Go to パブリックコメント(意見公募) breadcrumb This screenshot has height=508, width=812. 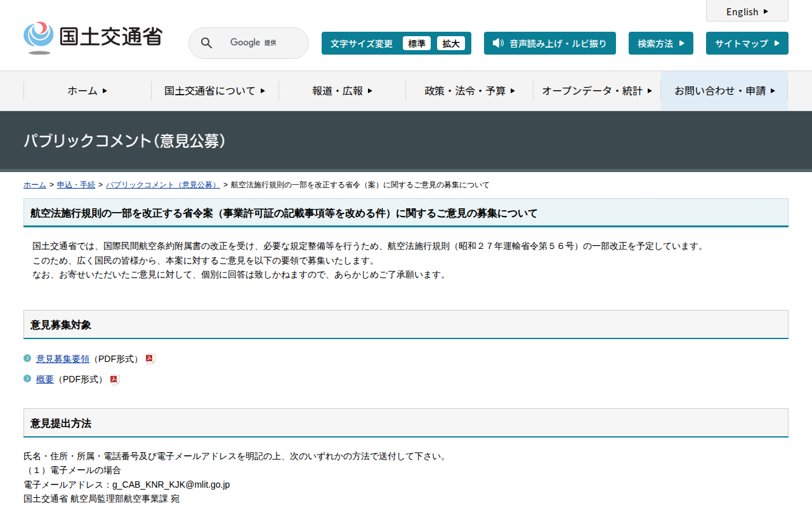click(x=163, y=185)
